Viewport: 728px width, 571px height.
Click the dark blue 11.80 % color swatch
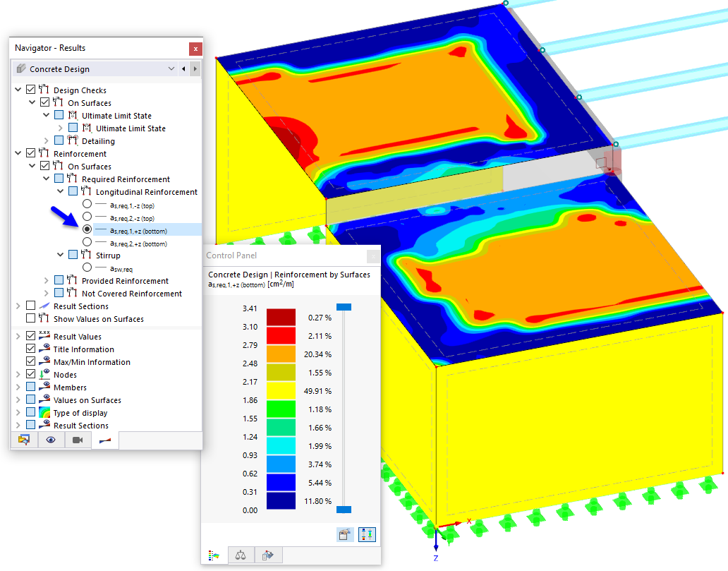click(x=281, y=501)
